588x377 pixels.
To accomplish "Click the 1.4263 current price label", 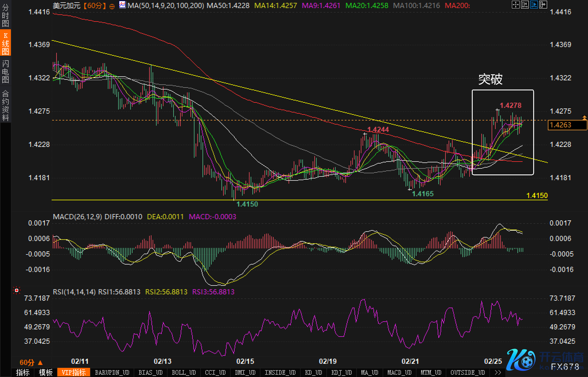I will 567,125.
